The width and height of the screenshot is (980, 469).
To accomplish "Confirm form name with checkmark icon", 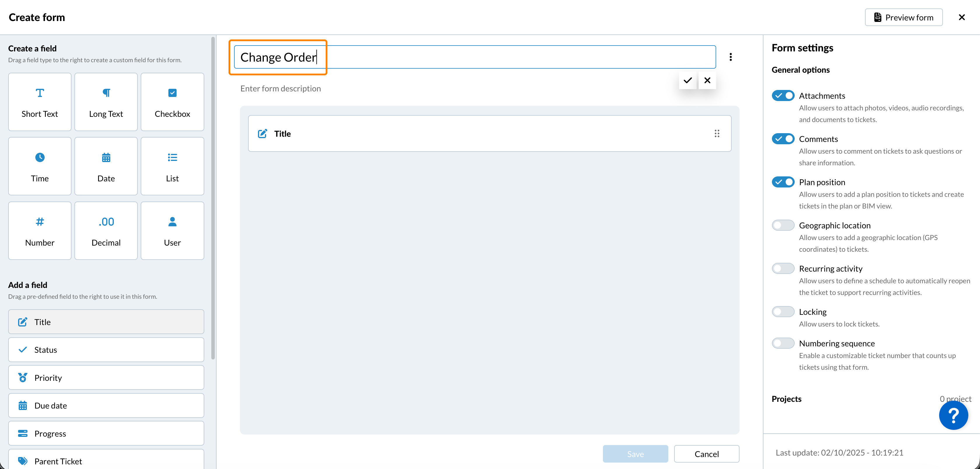I will 688,80.
